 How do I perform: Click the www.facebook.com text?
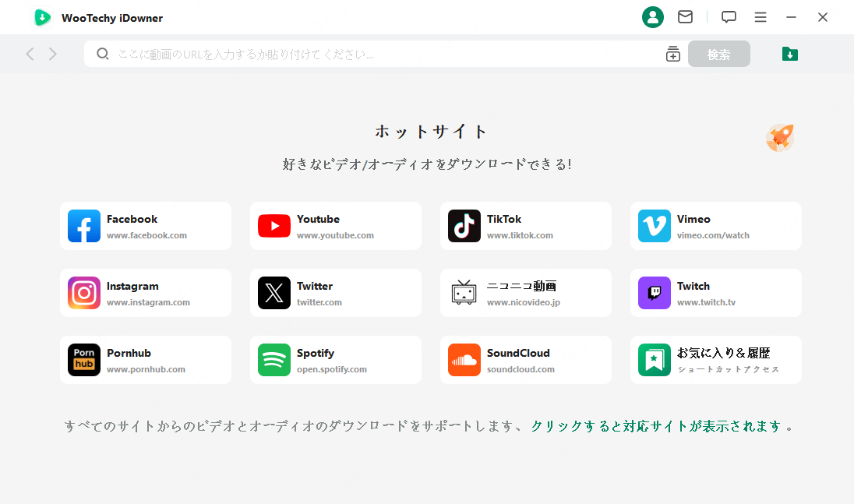coord(146,236)
